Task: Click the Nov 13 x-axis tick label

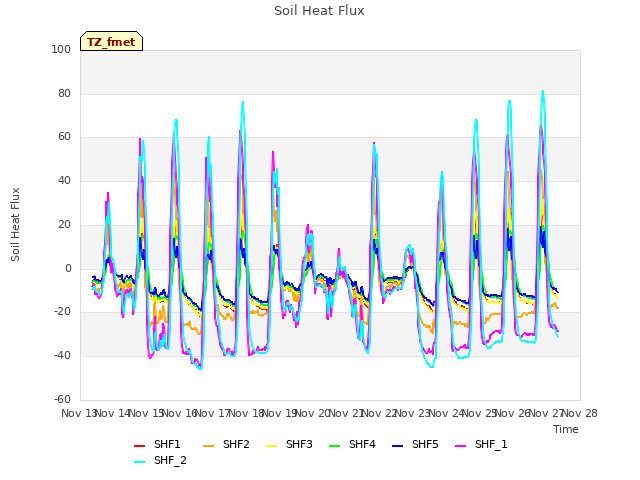Action: point(79,413)
